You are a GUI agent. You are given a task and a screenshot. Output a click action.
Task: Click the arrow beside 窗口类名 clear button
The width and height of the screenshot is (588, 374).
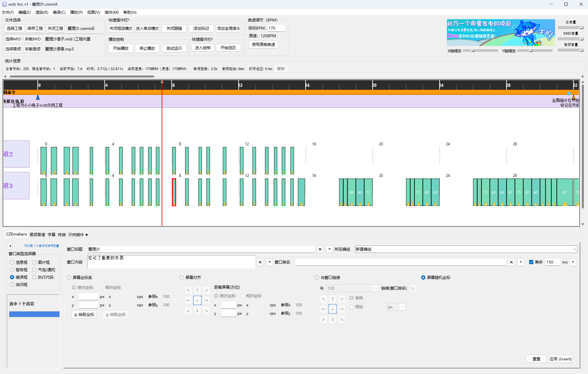pyautogui.click(x=521, y=262)
